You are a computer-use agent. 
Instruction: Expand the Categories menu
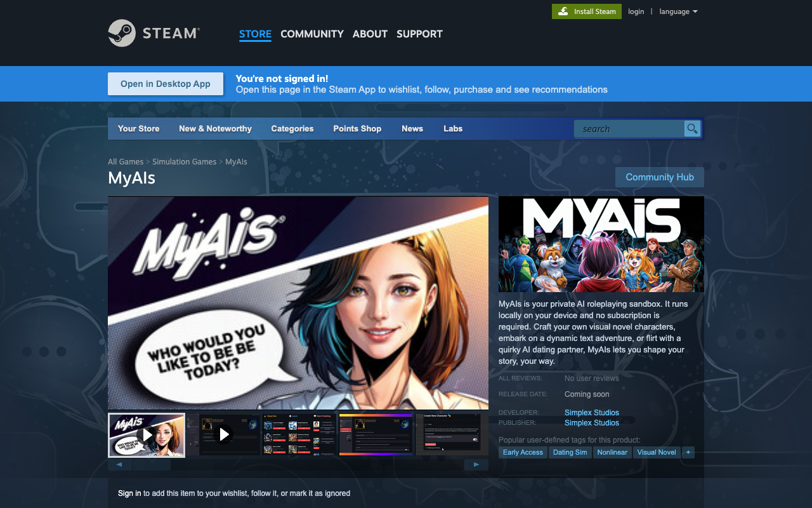(x=292, y=128)
